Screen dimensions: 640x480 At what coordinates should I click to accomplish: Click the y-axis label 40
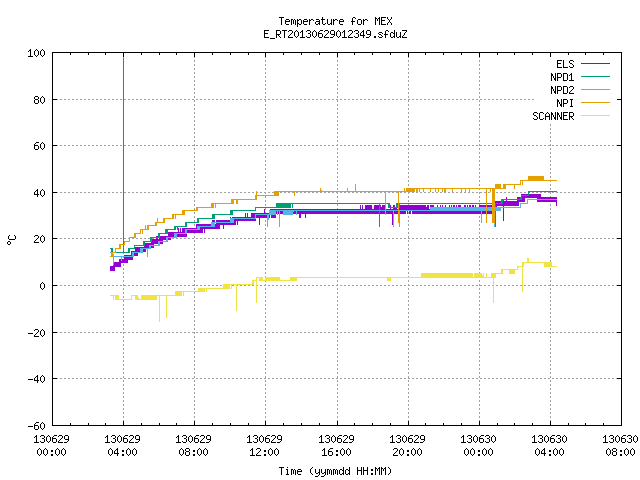coord(39,193)
